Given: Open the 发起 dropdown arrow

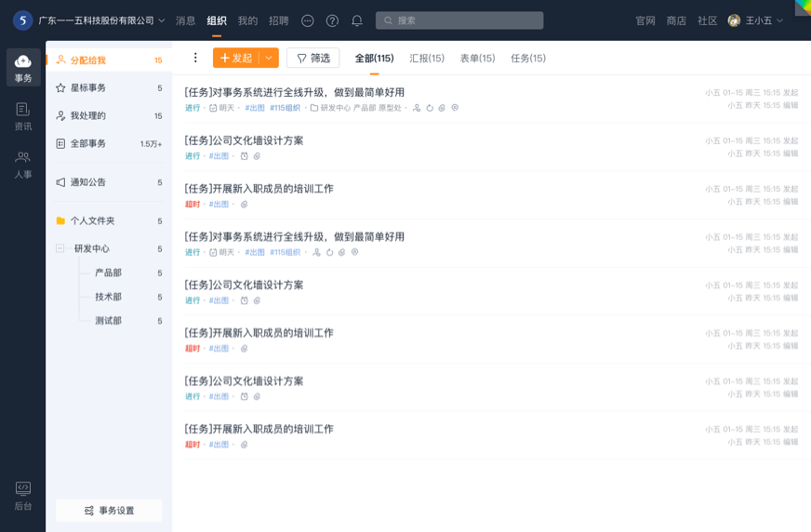Looking at the screenshot, I should pos(269,58).
